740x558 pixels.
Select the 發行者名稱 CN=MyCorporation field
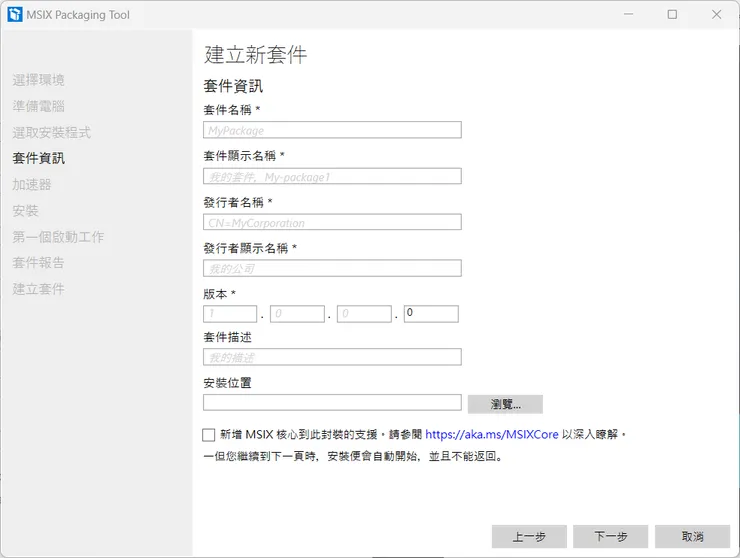pos(332,222)
